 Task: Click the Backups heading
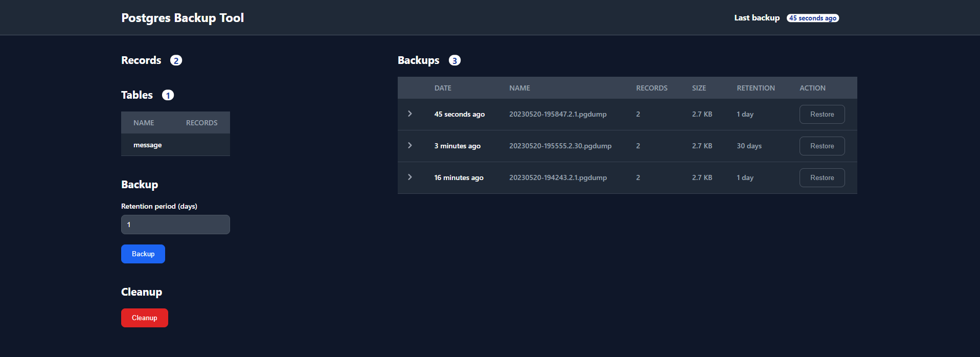click(419, 60)
